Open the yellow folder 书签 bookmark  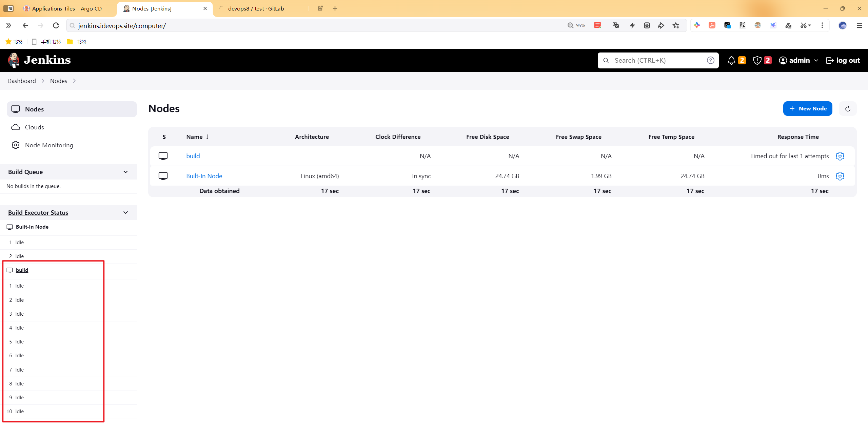pos(77,42)
